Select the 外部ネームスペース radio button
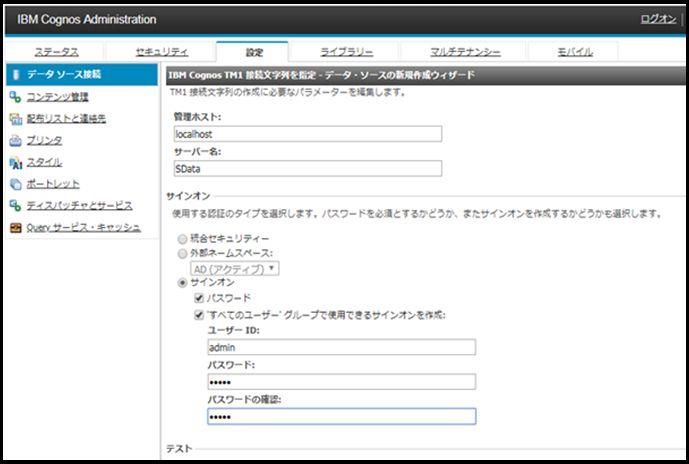The width and height of the screenshot is (689, 464). point(182,254)
